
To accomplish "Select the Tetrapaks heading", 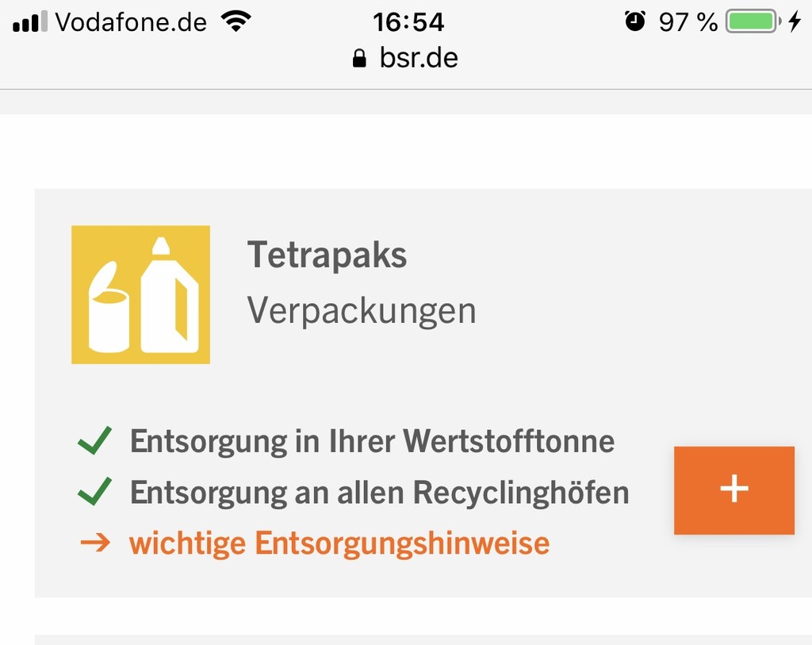I will pyautogui.click(x=327, y=255).
